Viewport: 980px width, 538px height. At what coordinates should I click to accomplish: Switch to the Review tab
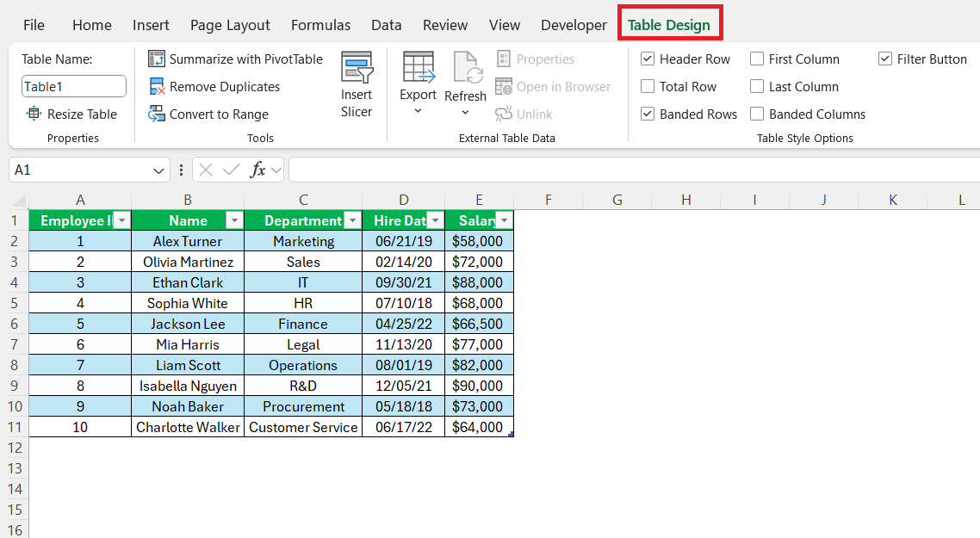pos(445,25)
